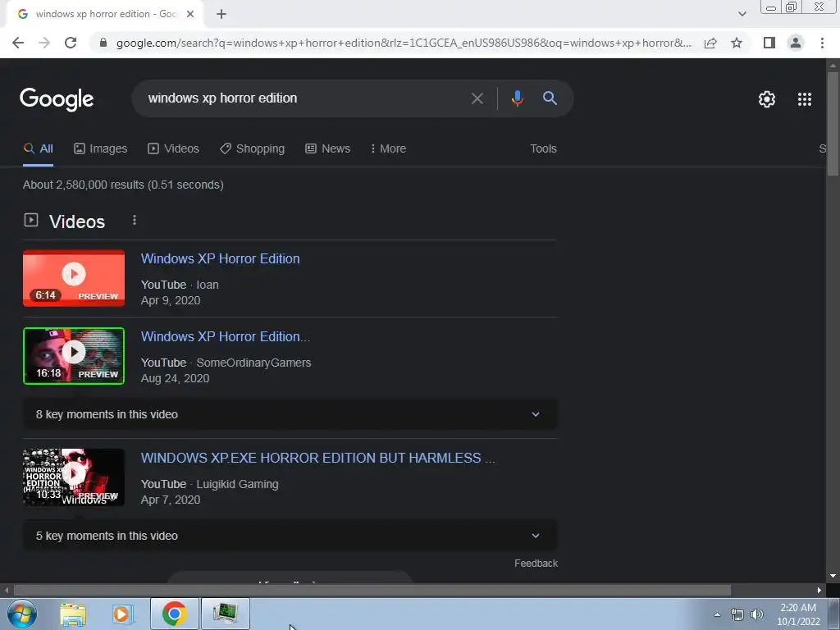Click the Videos section heading

(77, 221)
